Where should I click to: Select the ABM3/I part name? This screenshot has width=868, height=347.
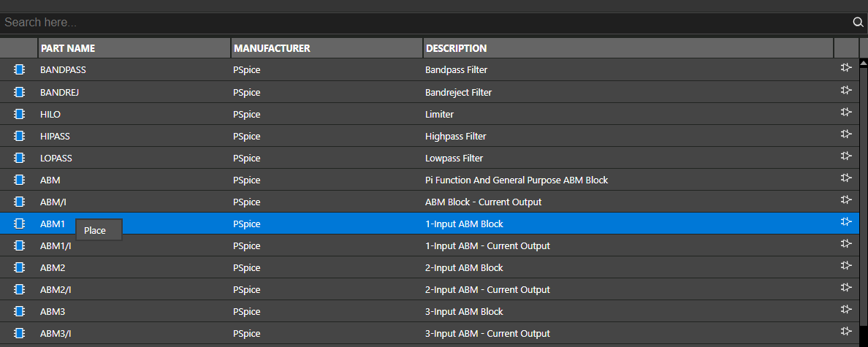pyautogui.click(x=56, y=333)
